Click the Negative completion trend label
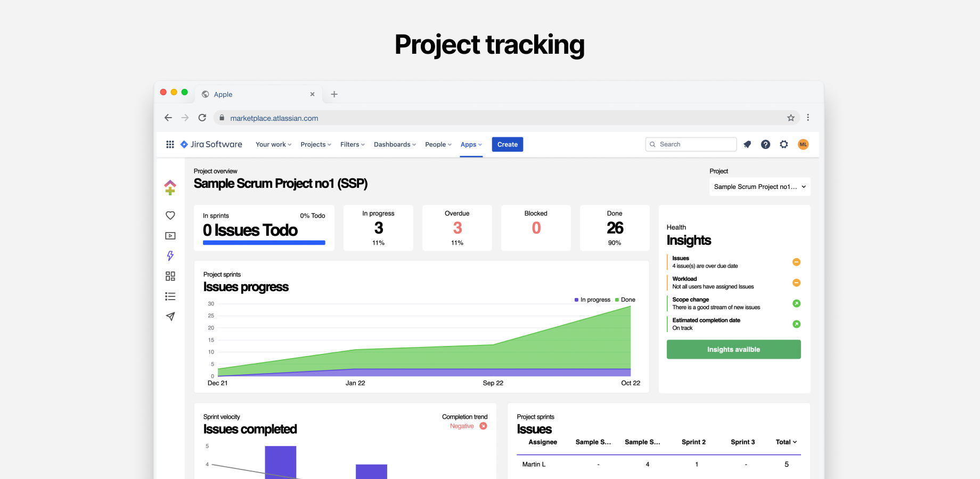Screen dimensions: 980x479 462,426
